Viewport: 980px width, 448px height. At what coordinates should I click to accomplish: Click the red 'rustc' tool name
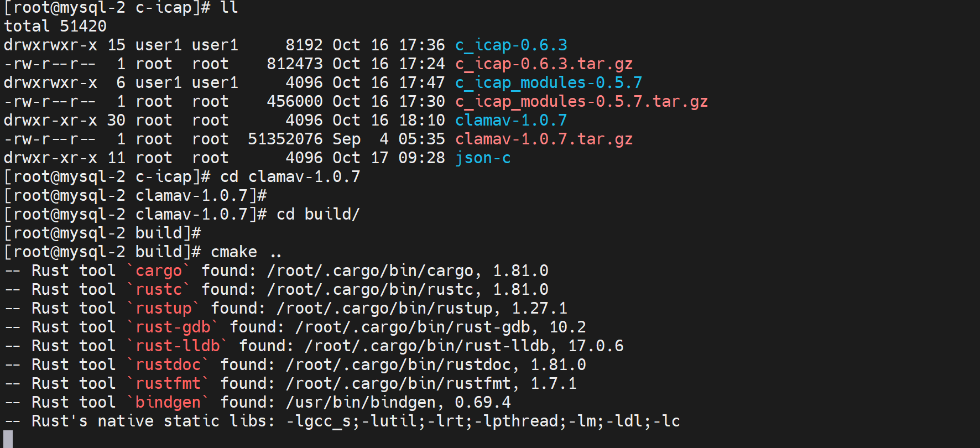[x=159, y=290]
